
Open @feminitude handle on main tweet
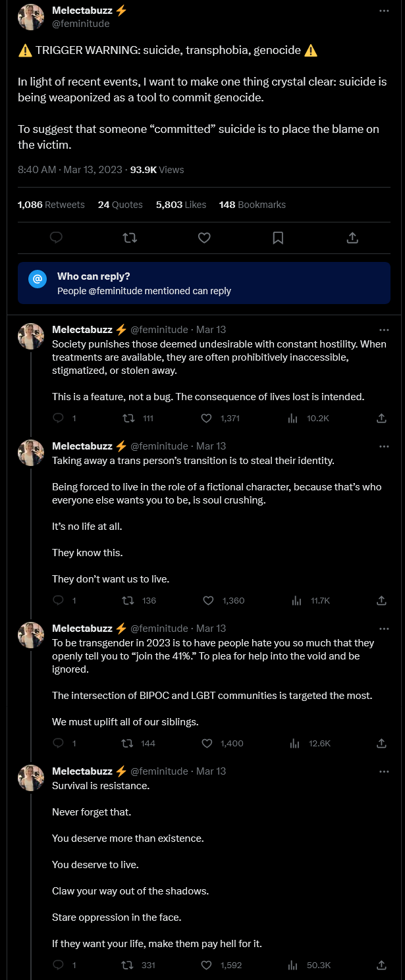coord(81,24)
